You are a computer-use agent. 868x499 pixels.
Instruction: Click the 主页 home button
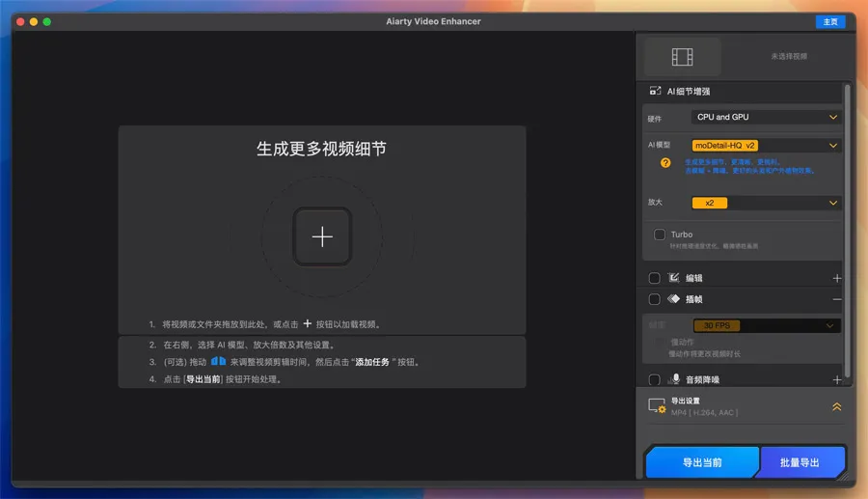[x=830, y=21]
